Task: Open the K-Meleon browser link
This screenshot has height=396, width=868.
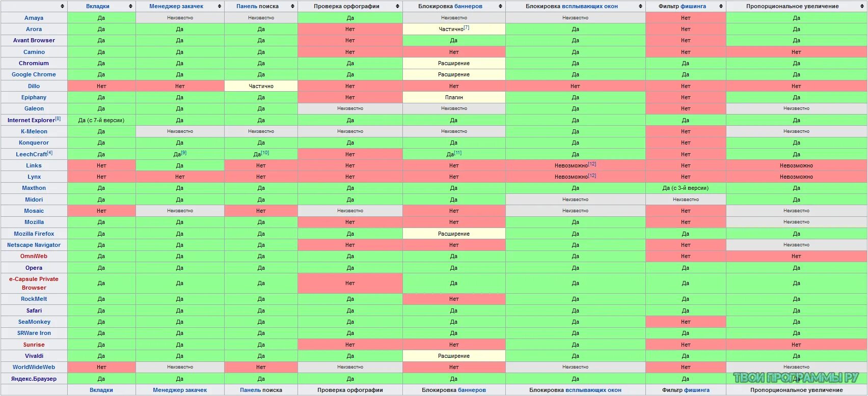Action: [x=34, y=131]
